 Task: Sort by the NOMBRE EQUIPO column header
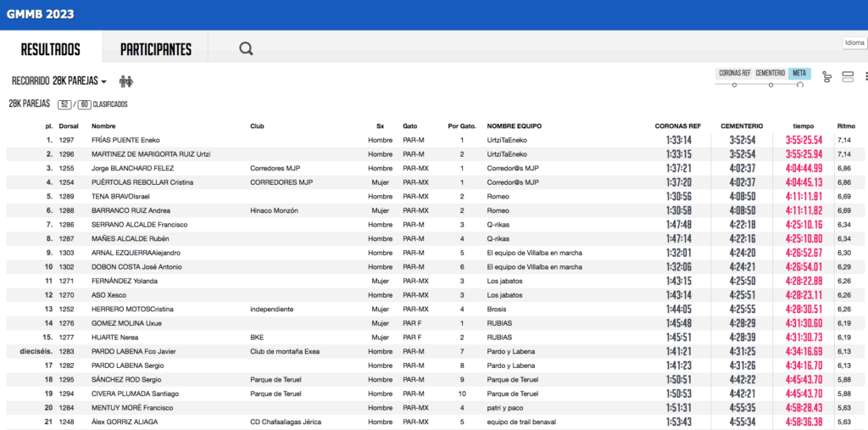[514, 126]
